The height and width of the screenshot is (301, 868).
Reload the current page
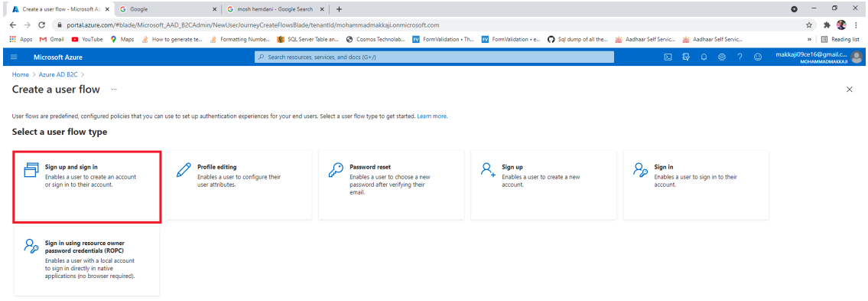point(41,25)
